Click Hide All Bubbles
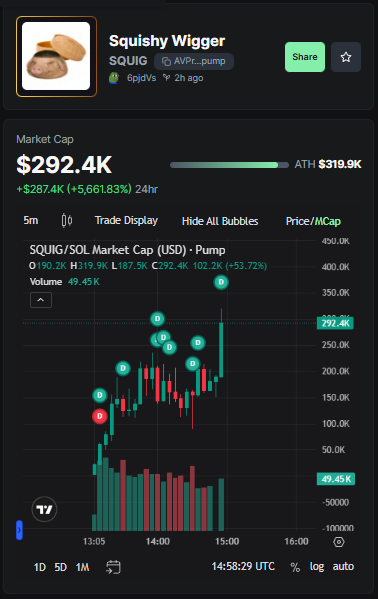 [x=220, y=221]
